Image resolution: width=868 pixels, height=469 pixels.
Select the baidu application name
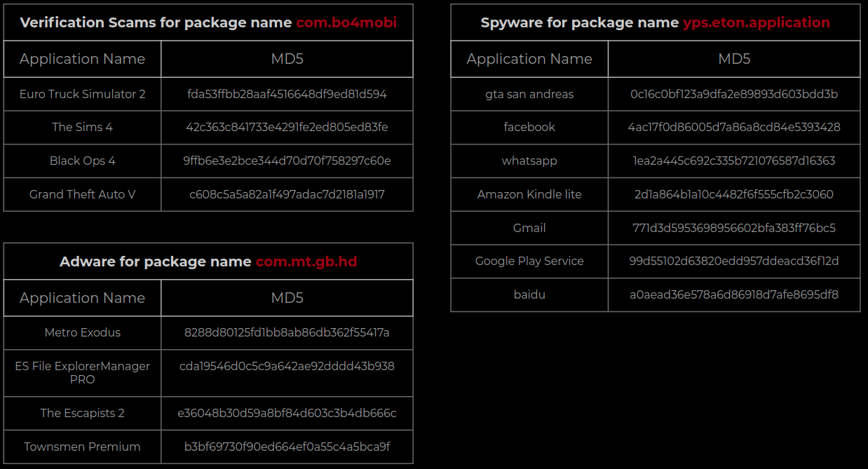[529, 294]
